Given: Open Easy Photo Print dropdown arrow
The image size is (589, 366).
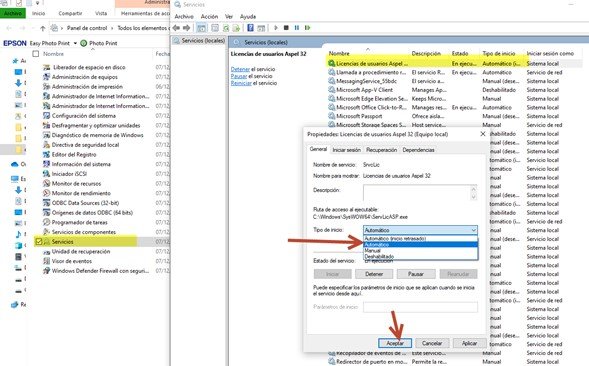Looking at the screenshot, I should [x=75, y=43].
